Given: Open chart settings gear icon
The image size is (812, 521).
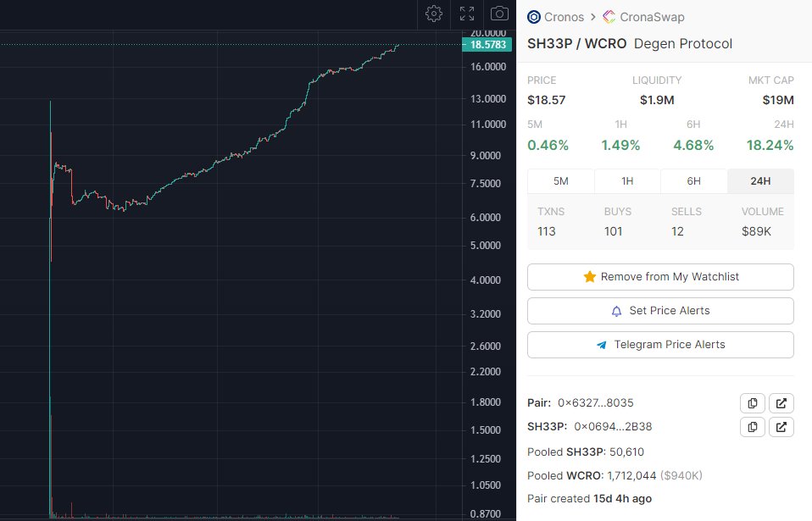Looking at the screenshot, I should [434, 14].
